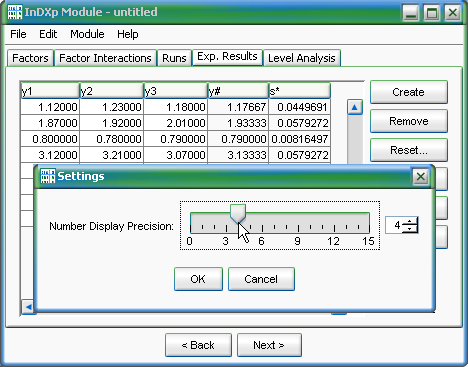Cancel the Settings dialog
The width and height of the screenshot is (468, 367).
click(261, 279)
